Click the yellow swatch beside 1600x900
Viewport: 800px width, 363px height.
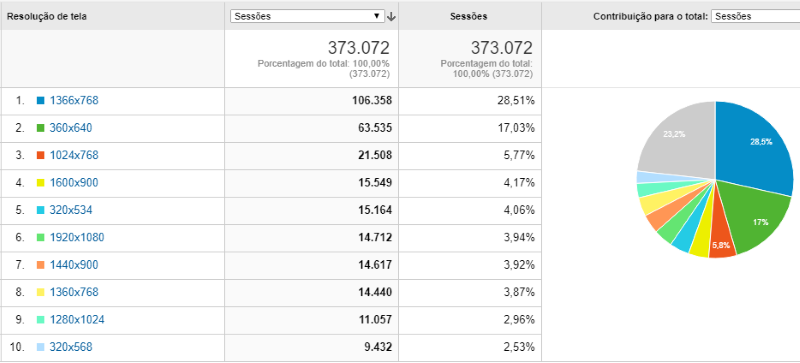coord(41,183)
